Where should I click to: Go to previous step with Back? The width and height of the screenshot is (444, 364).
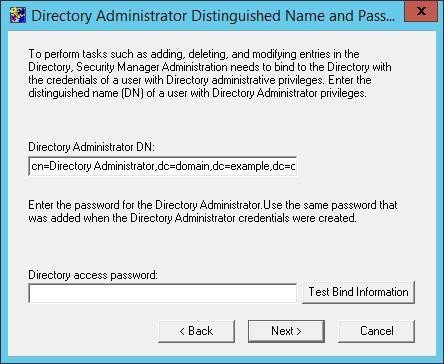(196, 331)
